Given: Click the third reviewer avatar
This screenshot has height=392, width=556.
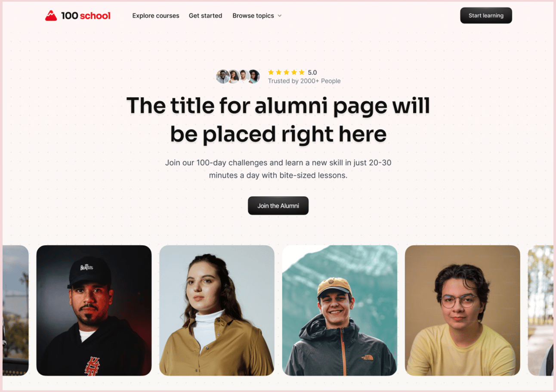Looking at the screenshot, I should click(244, 77).
